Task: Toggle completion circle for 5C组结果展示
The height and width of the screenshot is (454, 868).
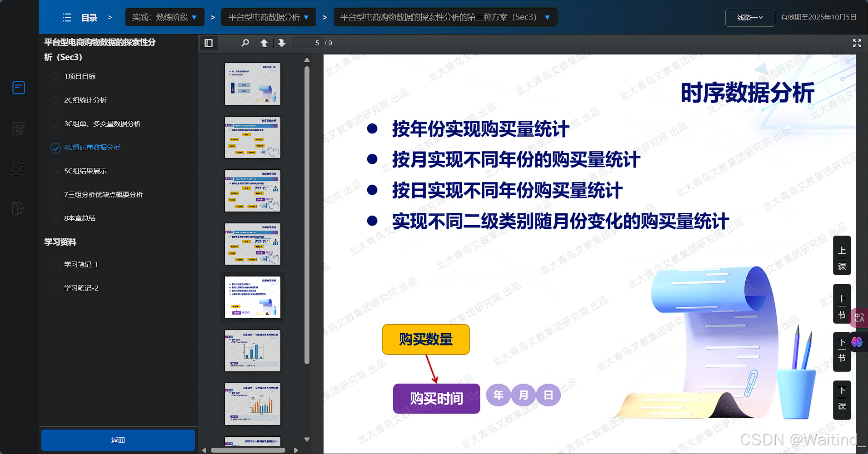Action: [x=55, y=172]
